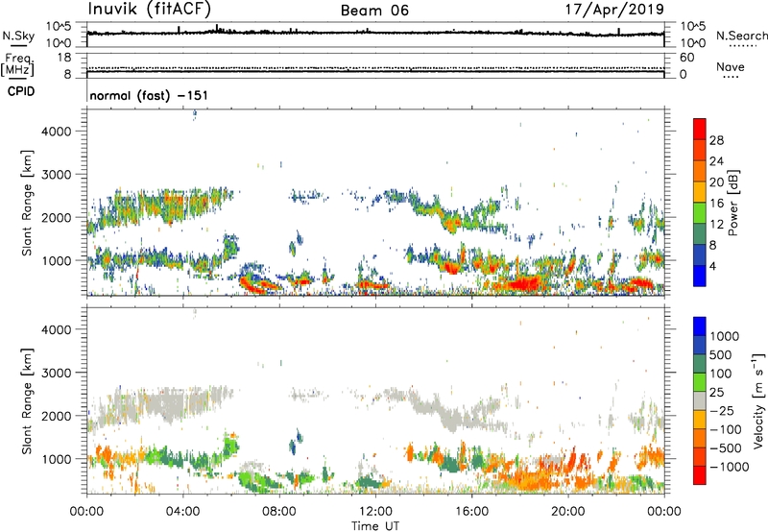Click the date '17/Apr/2019'
768x532 pixels.
point(614,9)
